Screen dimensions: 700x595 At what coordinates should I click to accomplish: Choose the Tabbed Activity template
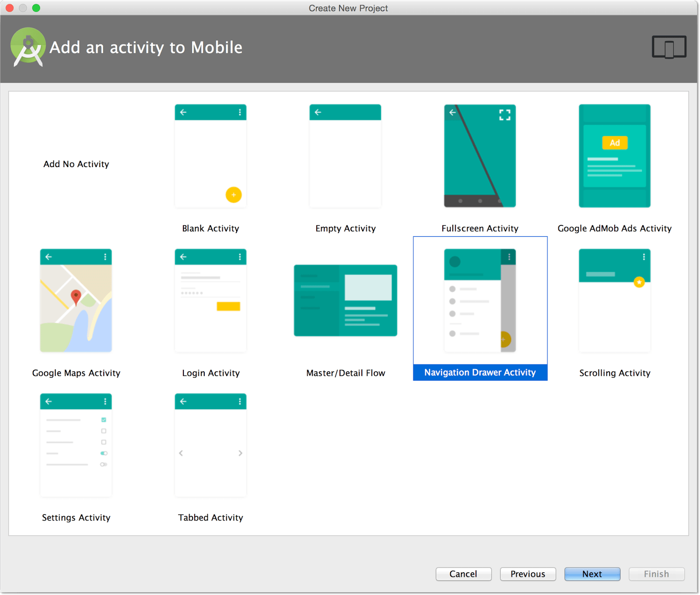(x=210, y=445)
